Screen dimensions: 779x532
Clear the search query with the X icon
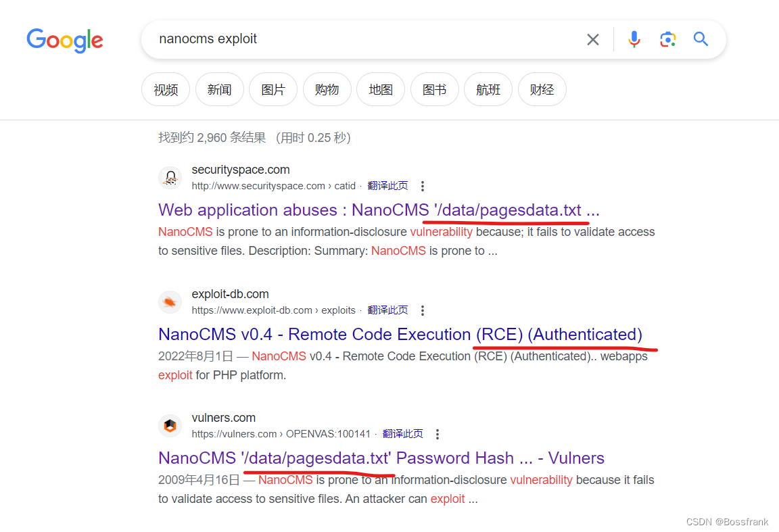coord(592,39)
